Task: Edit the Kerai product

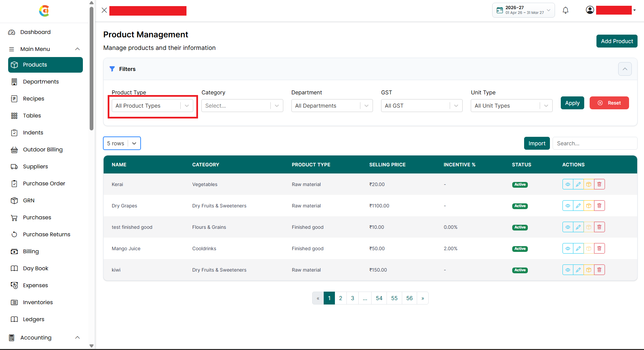Action: click(578, 184)
